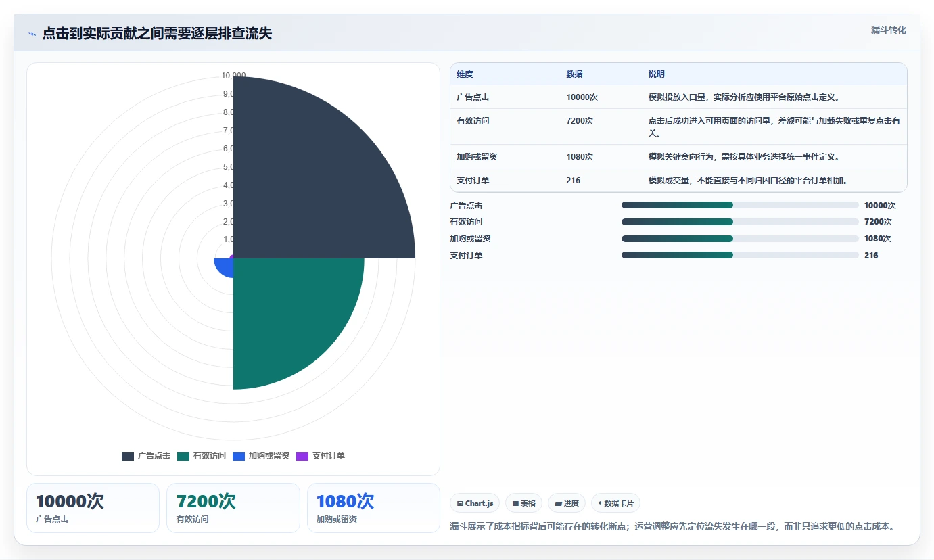Click the 7200次 value in the table

point(580,120)
